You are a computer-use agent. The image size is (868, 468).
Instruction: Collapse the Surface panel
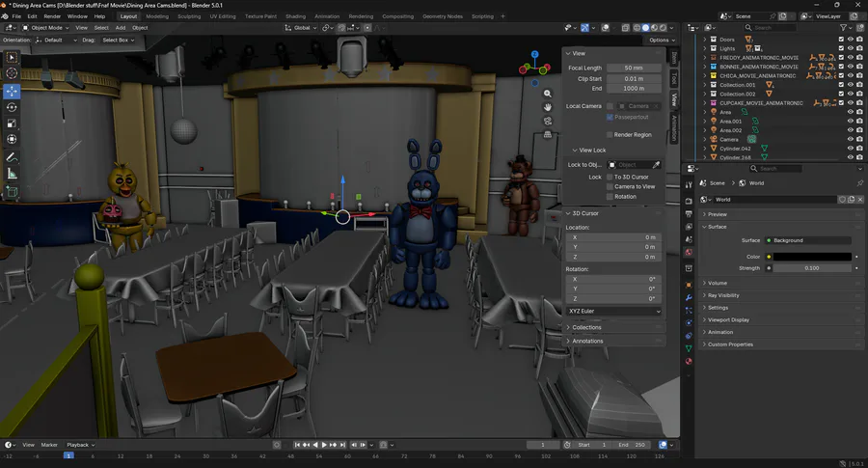717,227
